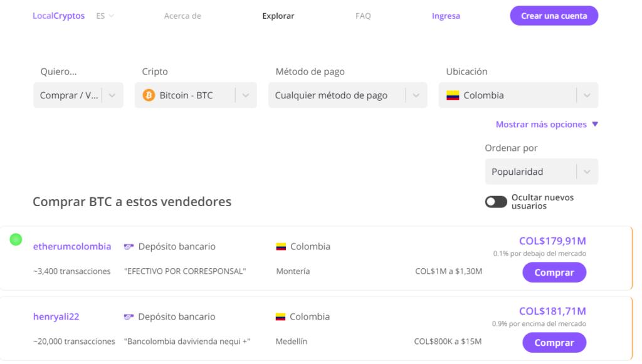Click the Colombia flag in henryali22's offer row

pos(280,317)
